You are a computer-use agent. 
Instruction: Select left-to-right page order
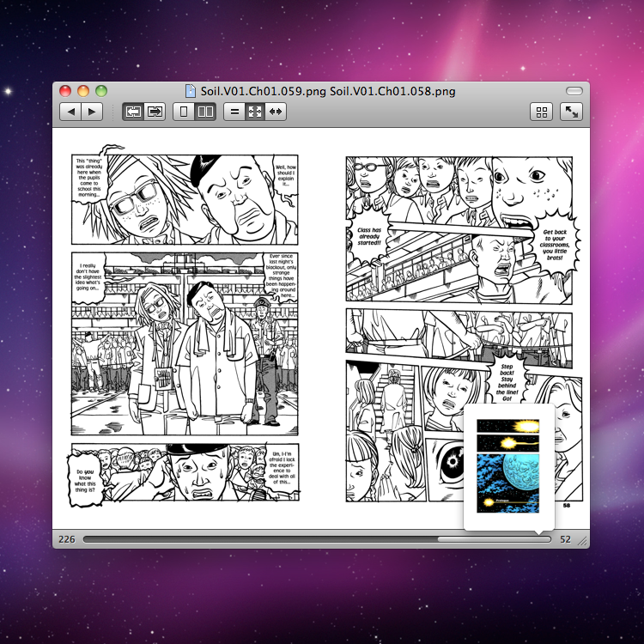[155, 112]
